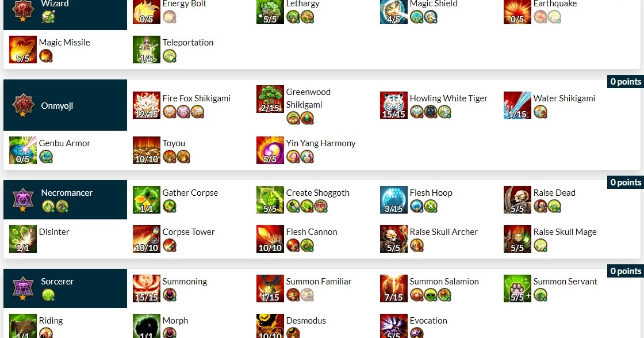Select the Teleportation skill icon

[147, 50]
